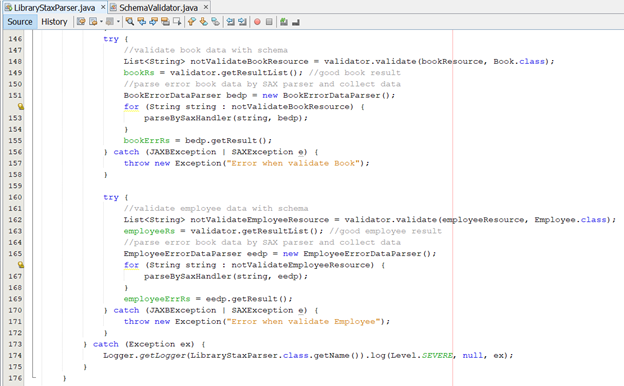This screenshot has height=386, width=624.
Task: Click "Employee.class" argument on line 162
Action: click(x=570, y=220)
